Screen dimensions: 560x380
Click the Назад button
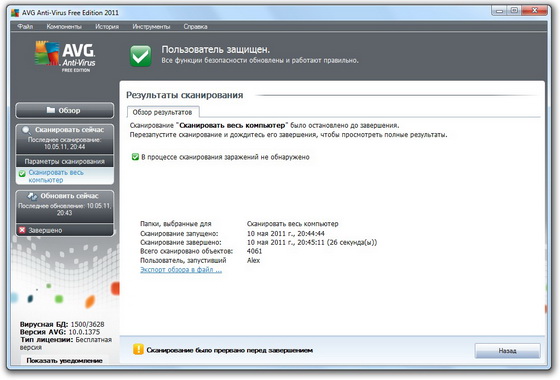tap(507, 351)
